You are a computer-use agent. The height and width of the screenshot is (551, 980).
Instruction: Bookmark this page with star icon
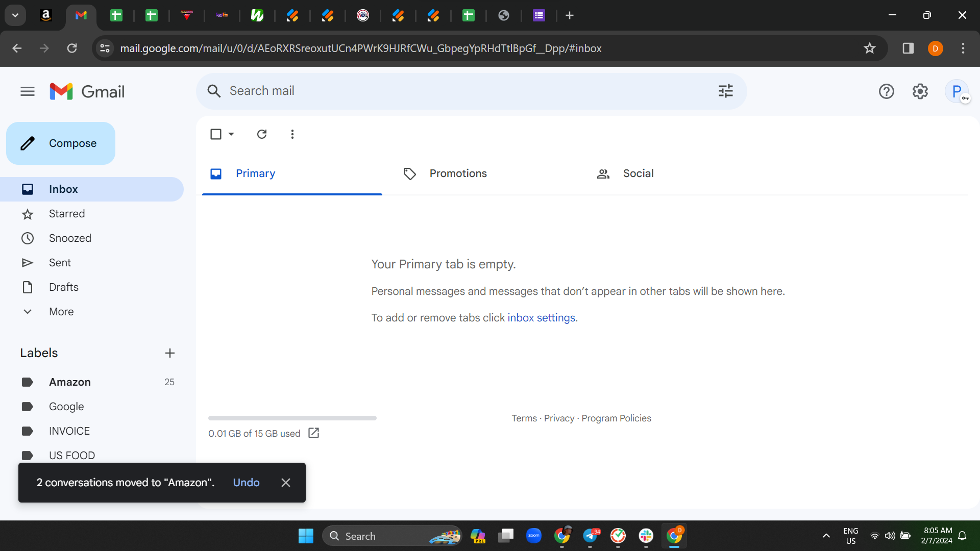[869, 48]
